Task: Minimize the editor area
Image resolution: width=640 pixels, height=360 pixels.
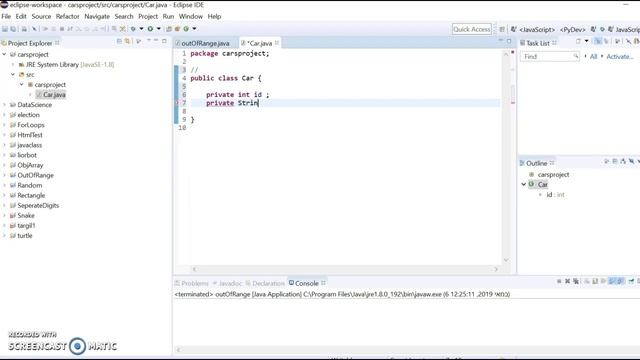Action: pyautogui.click(x=501, y=41)
